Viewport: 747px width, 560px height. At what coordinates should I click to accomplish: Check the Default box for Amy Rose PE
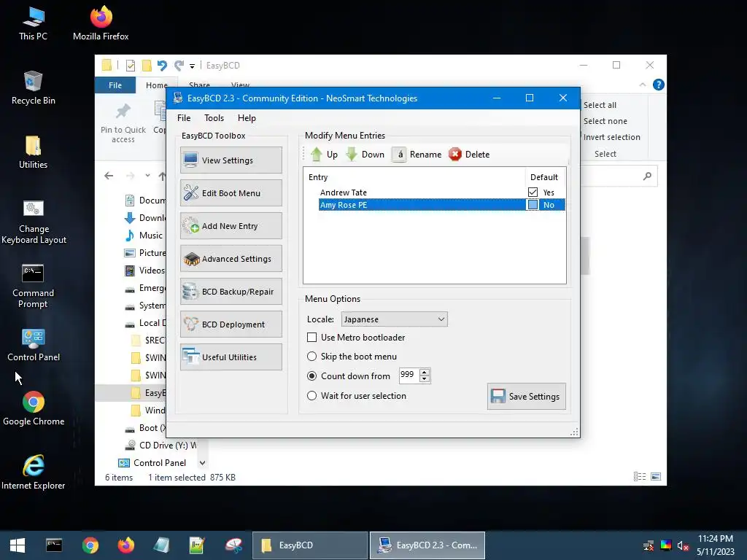pos(533,205)
